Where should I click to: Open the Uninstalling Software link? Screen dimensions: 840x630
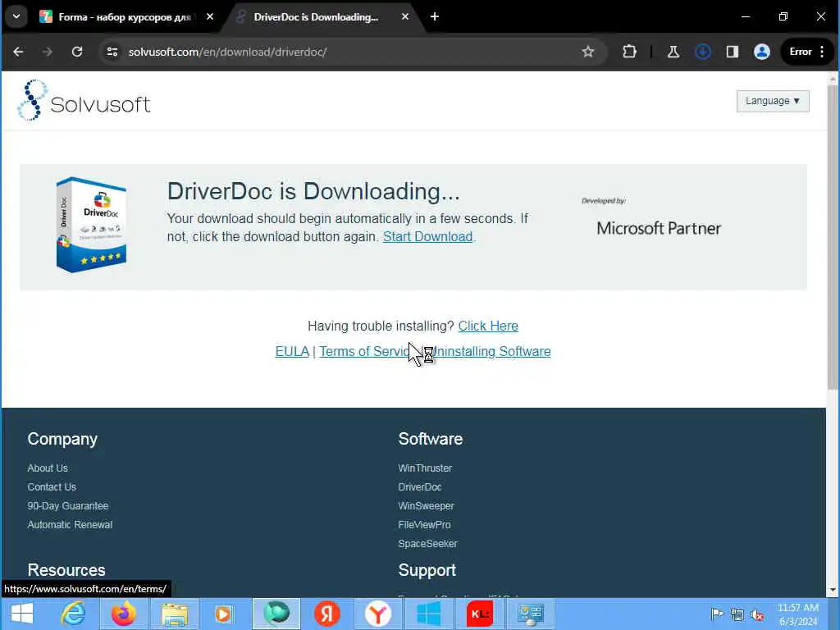tap(491, 351)
